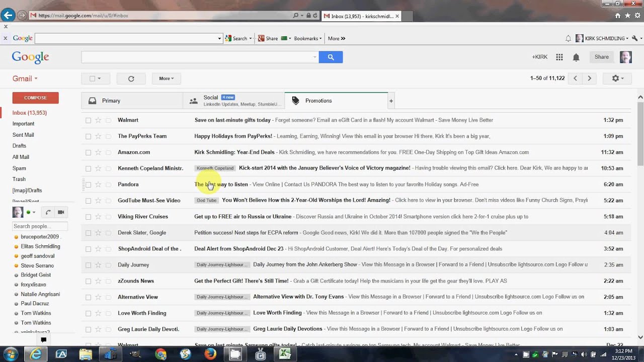
Task: Click the Windows Start button
Action: coord(10,354)
